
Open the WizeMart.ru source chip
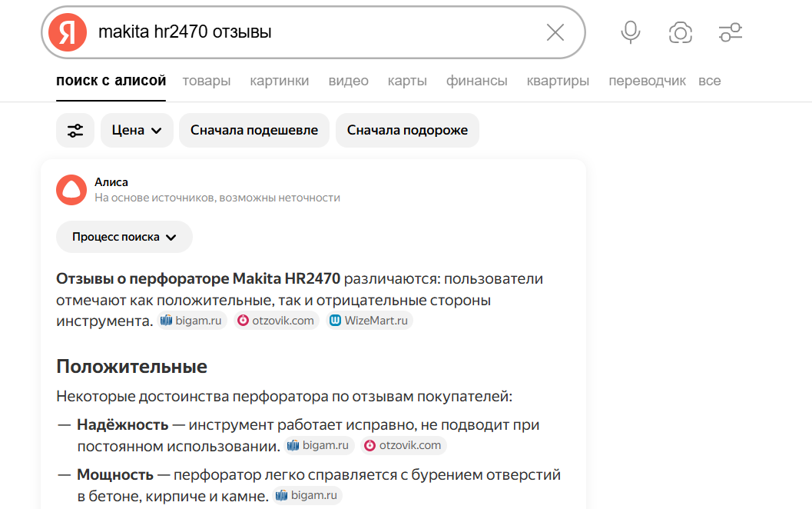click(x=370, y=321)
